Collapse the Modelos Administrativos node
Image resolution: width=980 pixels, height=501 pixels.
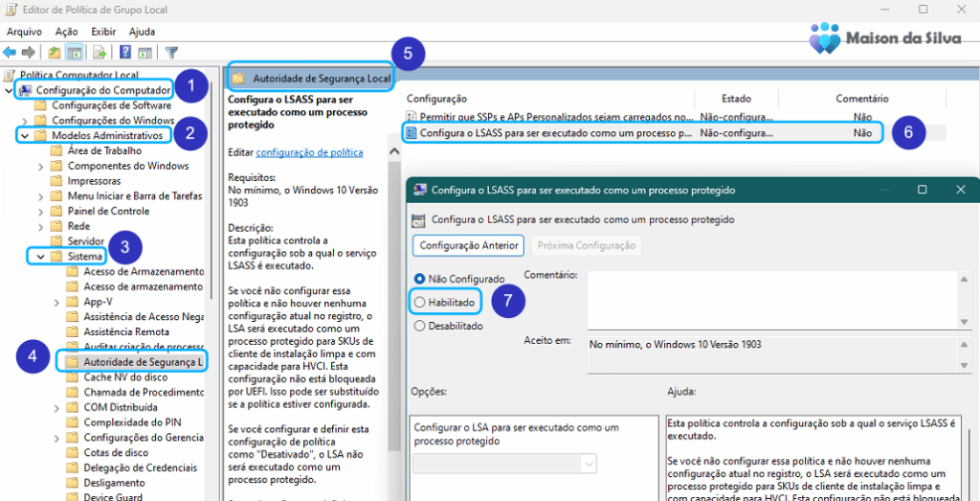(25, 136)
